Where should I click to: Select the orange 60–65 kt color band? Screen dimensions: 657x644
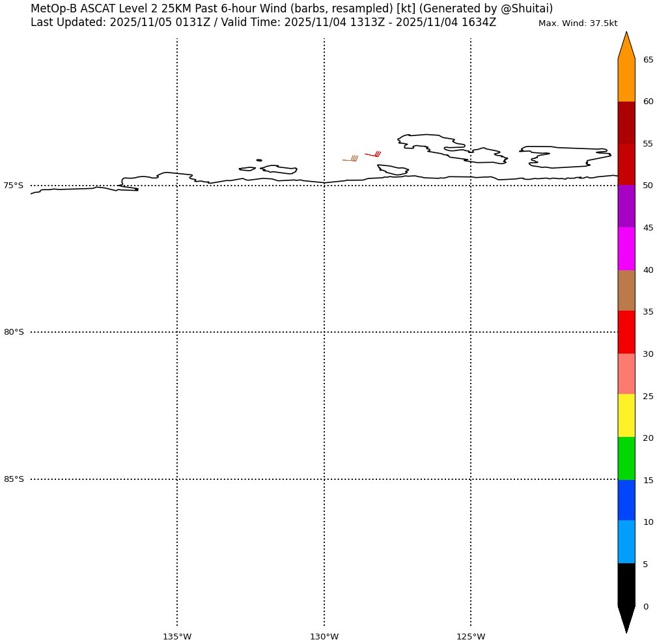pyautogui.click(x=626, y=80)
